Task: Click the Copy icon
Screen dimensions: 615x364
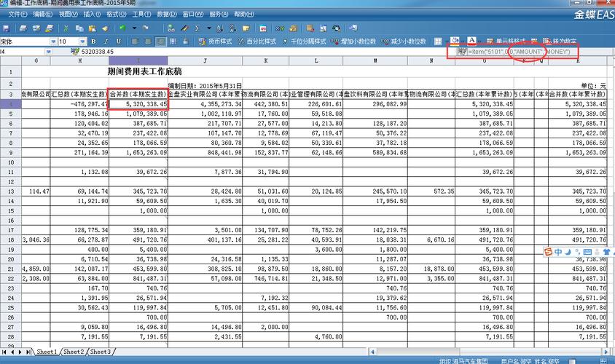Action: coord(79,28)
